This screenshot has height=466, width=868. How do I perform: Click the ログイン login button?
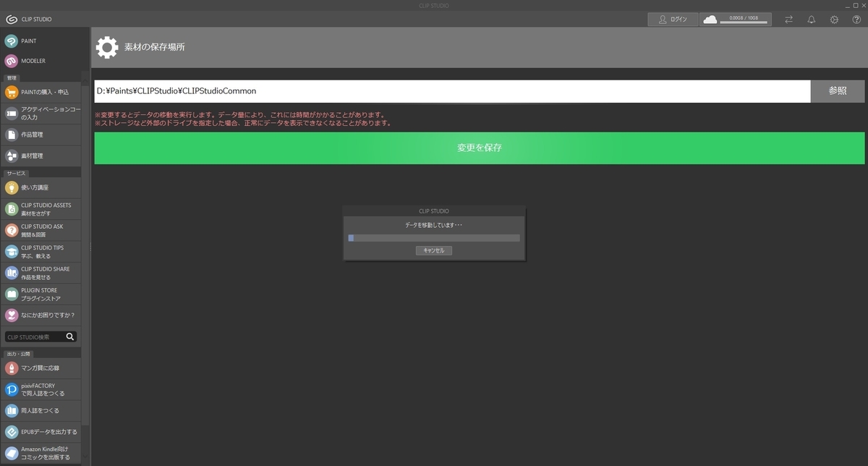[673, 19]
